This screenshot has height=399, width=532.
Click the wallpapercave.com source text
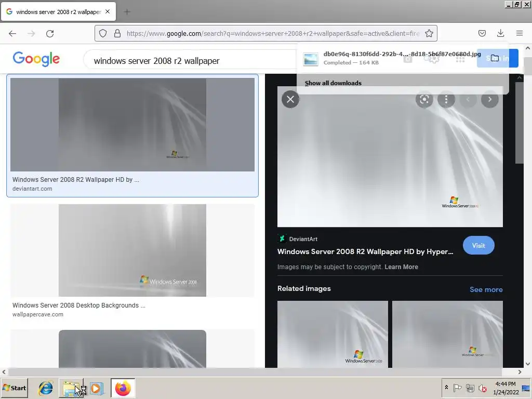(37, 314)
